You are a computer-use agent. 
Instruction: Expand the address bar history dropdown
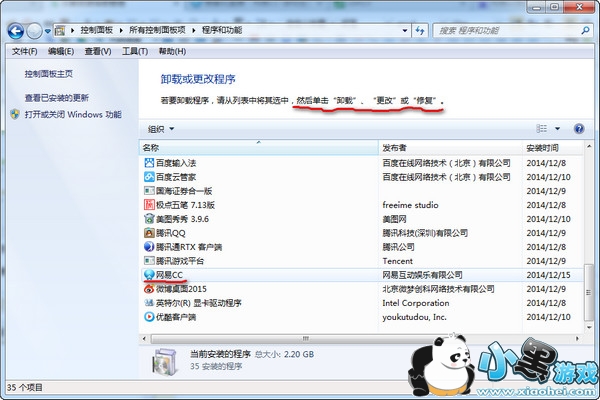pyautogui.click(x=404, y=31)
